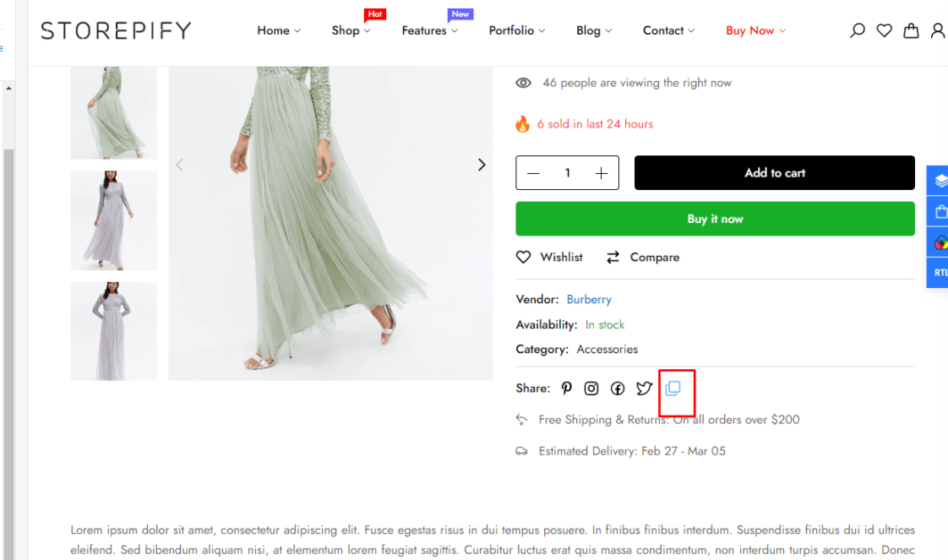Select the grey dress thumbnail

[113, 220]
